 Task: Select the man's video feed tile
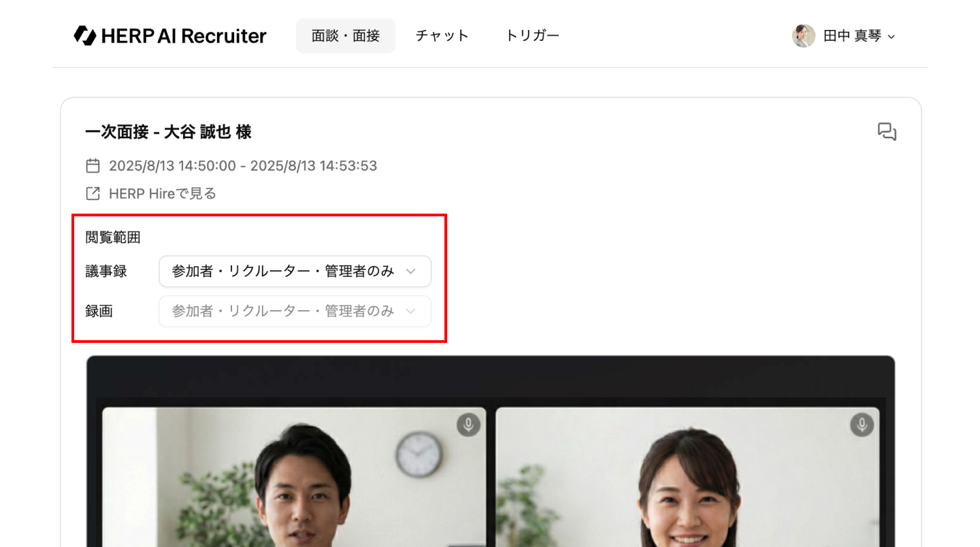point(294,477)
